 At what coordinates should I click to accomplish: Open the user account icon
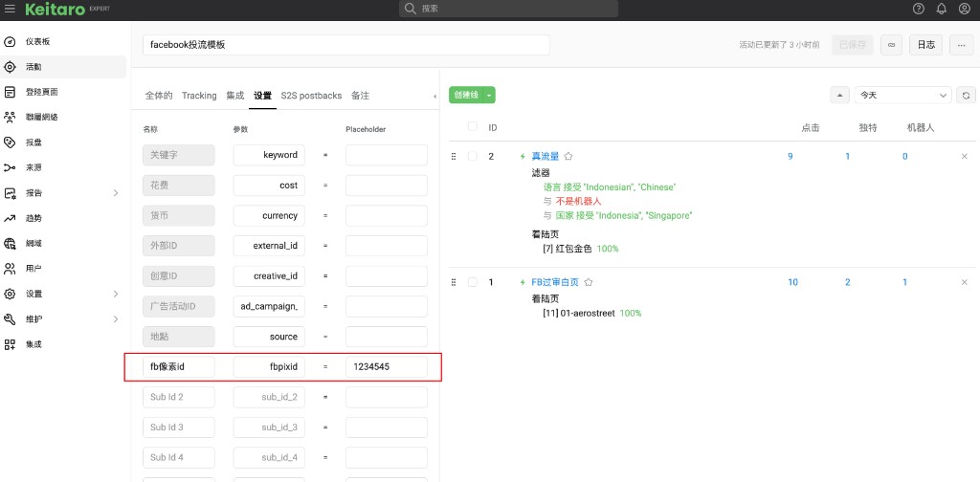965,9
